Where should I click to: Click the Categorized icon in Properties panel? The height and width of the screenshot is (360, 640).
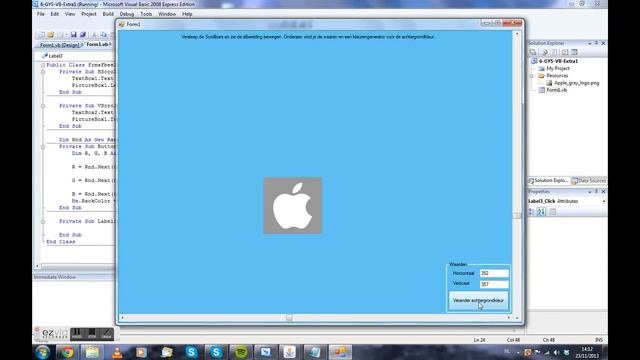coord(532,211)
